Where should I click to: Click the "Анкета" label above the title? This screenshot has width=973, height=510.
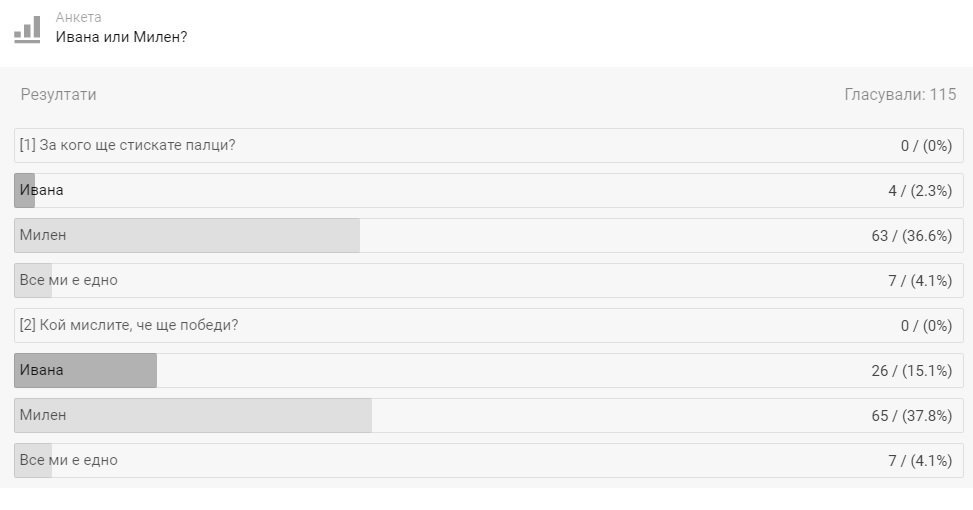(x=78, y=17)
